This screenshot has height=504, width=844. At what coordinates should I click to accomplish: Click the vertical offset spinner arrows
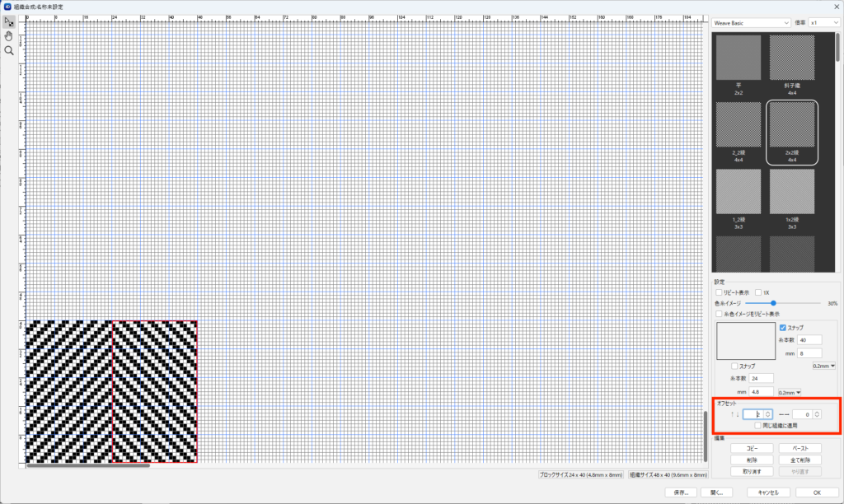(768, 414)
